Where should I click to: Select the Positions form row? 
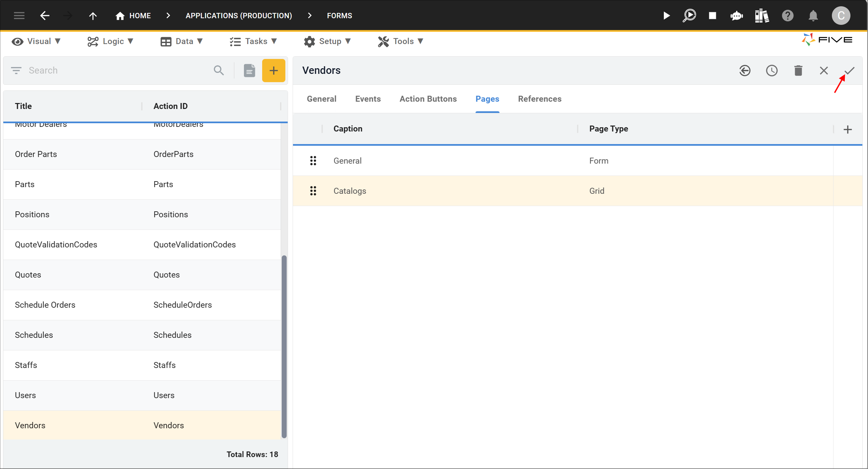pyautogui.click(x=142, y=215)
